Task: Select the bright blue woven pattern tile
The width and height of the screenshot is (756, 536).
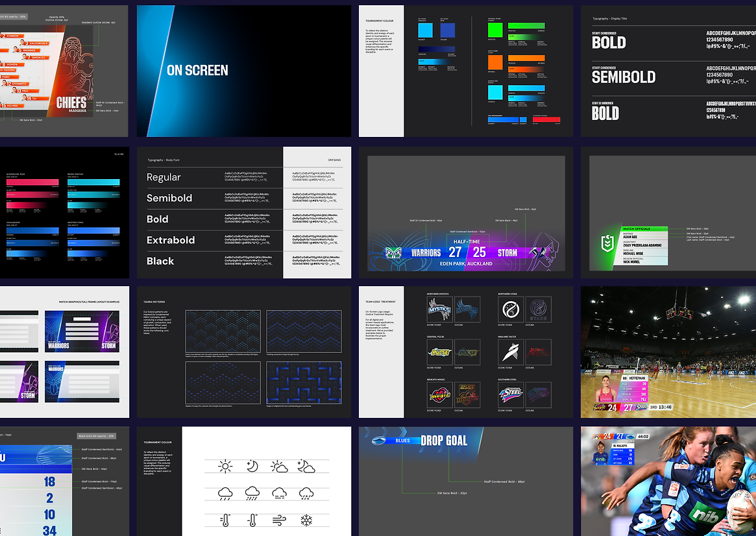Action: pos(304,383)
